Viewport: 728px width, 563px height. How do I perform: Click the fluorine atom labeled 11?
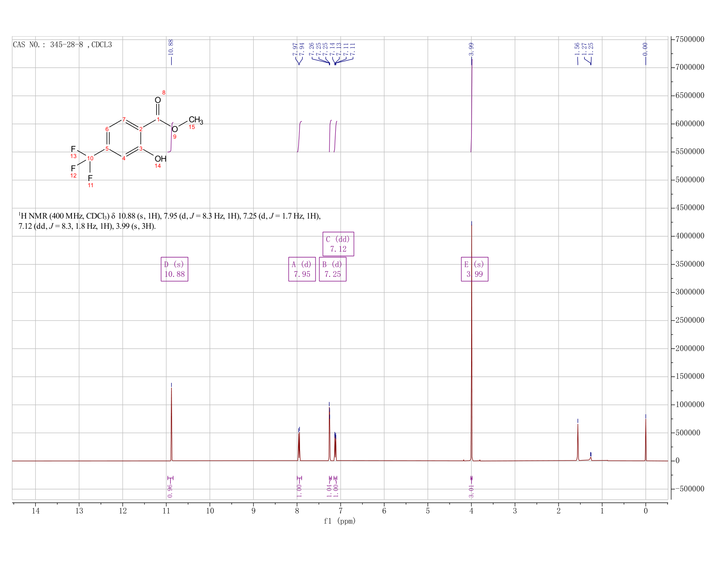pos(90,178)
